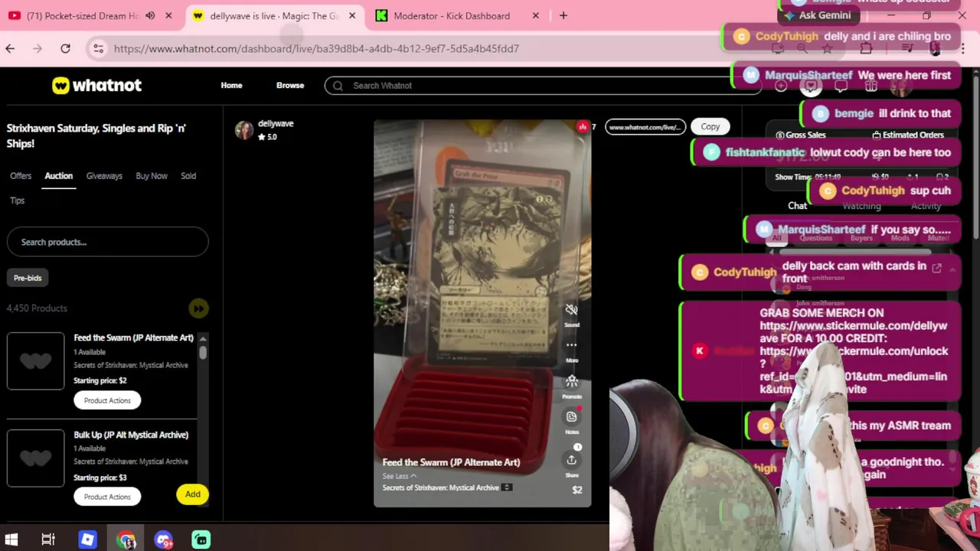Image resolution: width=980 pixels, height=551 pixels.
Task: Filter chat by All
Action: pyautogui.click(x=776, y=238)
